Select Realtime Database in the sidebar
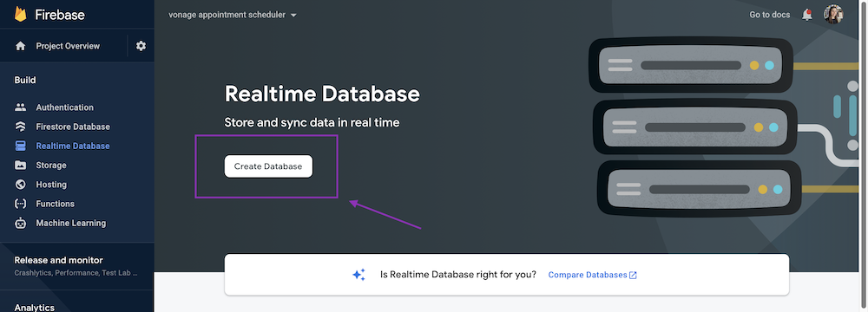 point(73,146)
